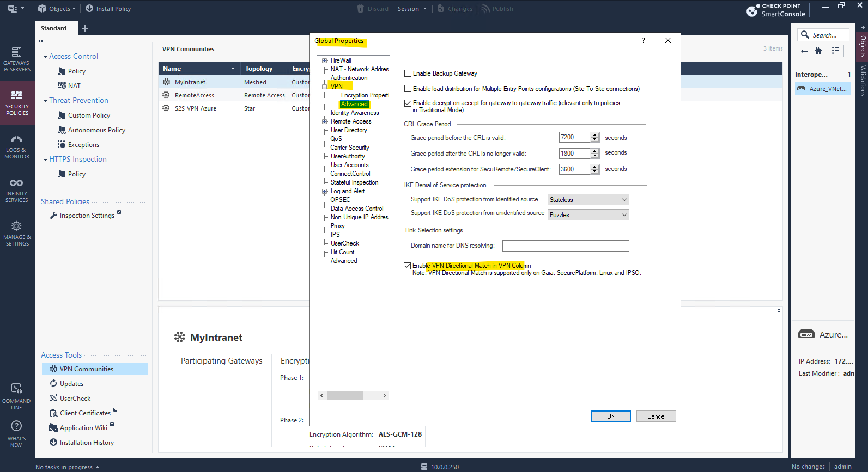Select Encryption Properties tree item

pos(365,95)
